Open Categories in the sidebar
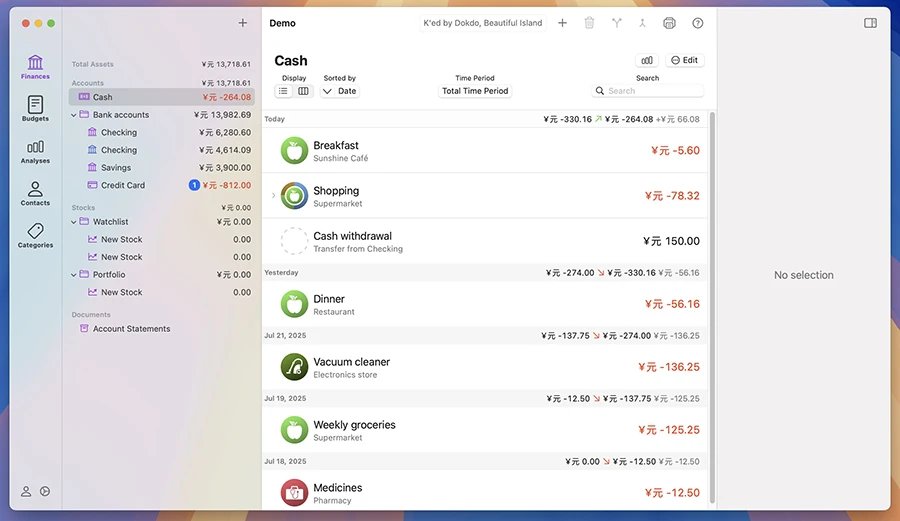The height and width of the screenshot is (521, 900). (x=35, y=235)
